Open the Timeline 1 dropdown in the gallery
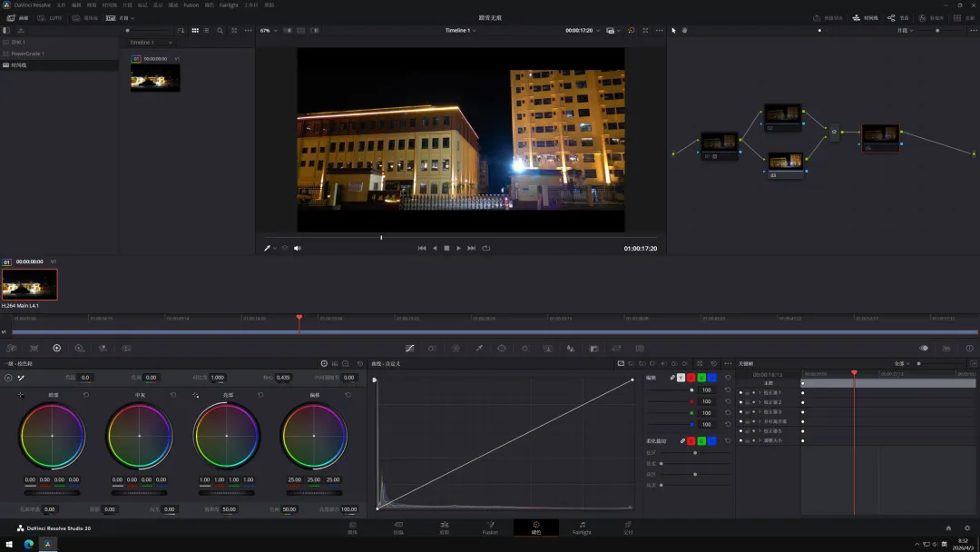Image resolution: width=980 pixels, height=552 pixels. (150, 42)
